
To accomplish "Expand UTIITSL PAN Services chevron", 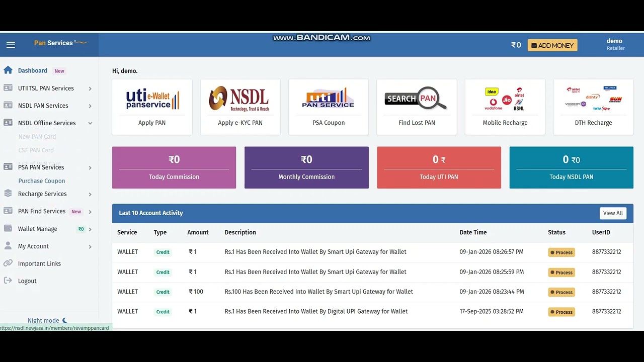I will coord(90,88).
